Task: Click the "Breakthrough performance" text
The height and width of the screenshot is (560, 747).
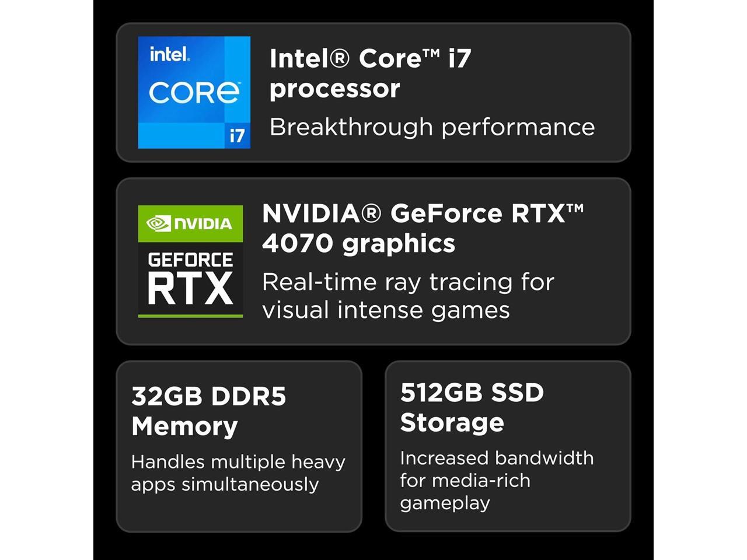Action: pyautogui.click(x=432, y=127)
